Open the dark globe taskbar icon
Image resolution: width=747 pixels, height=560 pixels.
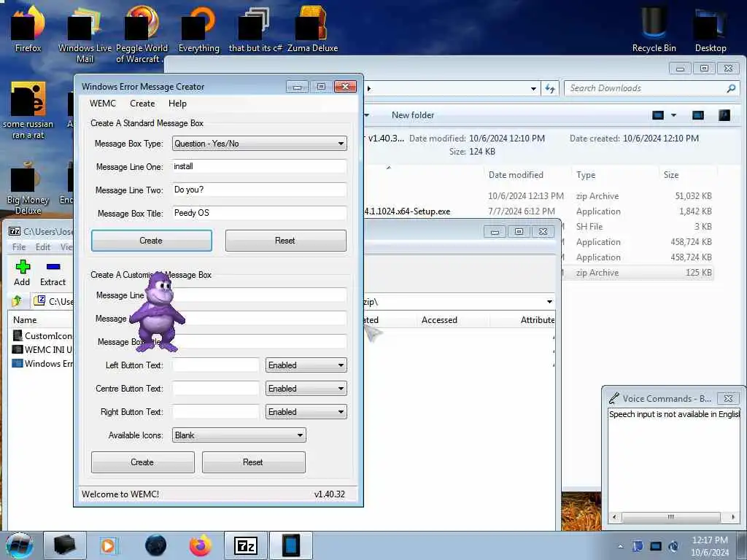coord(155,545)
